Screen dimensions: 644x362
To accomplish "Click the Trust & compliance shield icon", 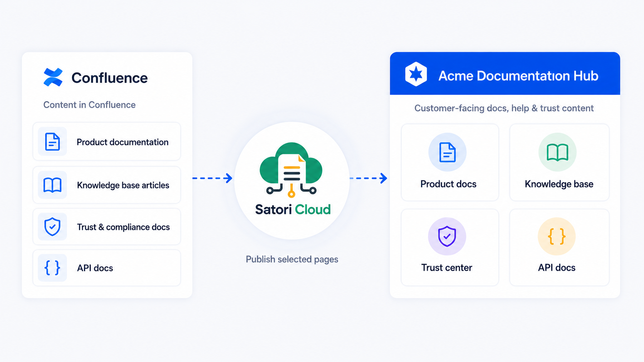I will (x=52, y=227).
